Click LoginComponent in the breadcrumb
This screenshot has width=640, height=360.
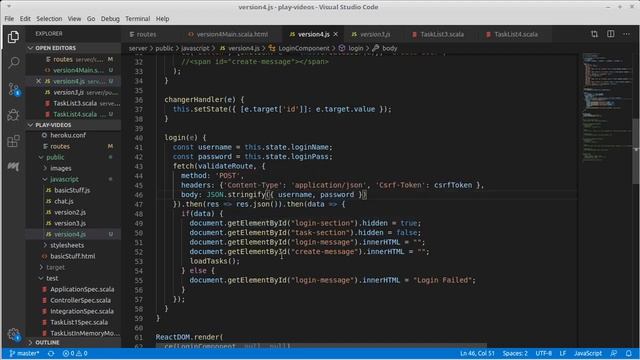(x=304, y=48)
